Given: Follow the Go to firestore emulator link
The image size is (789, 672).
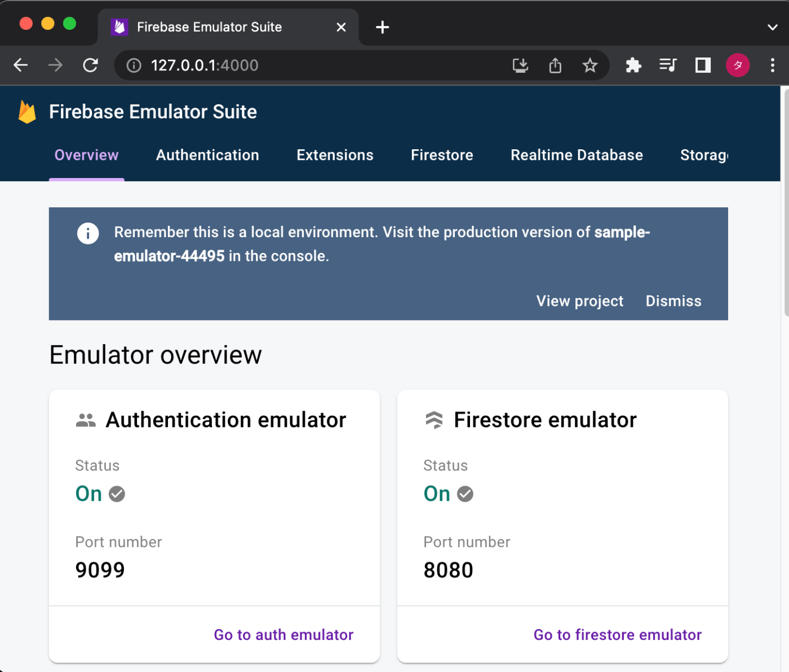Looking at the screenshot, I should 618,635.
